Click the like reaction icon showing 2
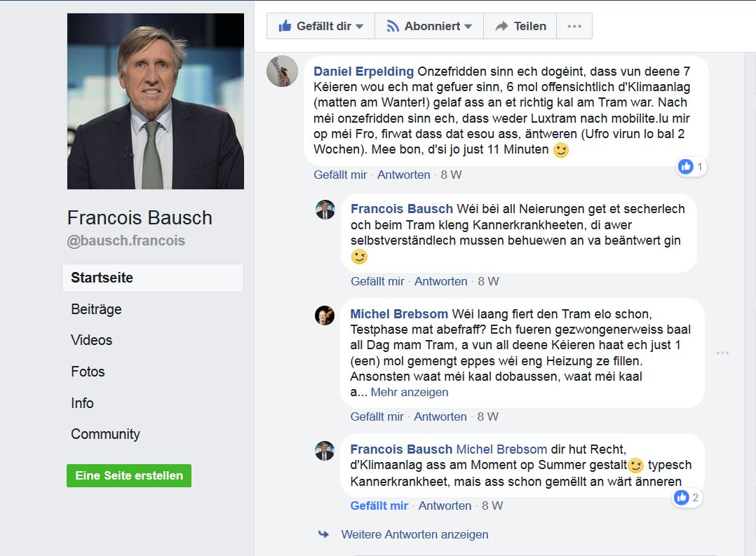 click(687, 498)
